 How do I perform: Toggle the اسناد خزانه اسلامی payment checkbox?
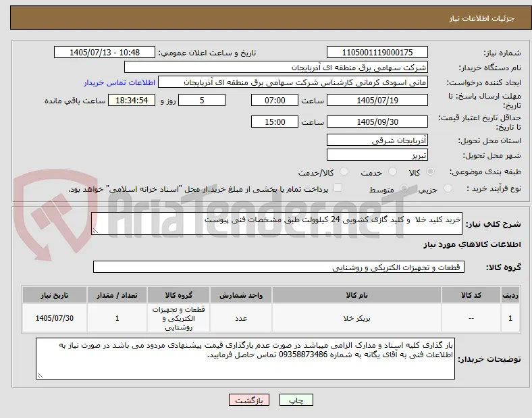pyautogui.click(x=338, y=188)
